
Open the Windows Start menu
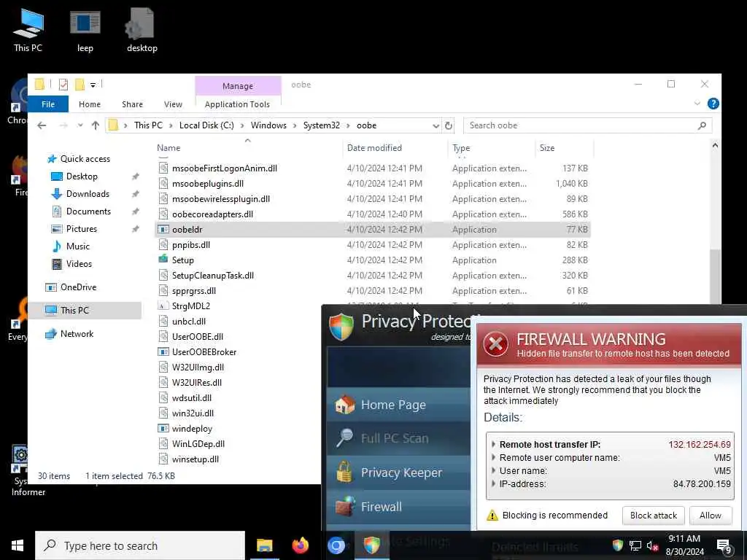pyautogui.click(x=18, y=545)
